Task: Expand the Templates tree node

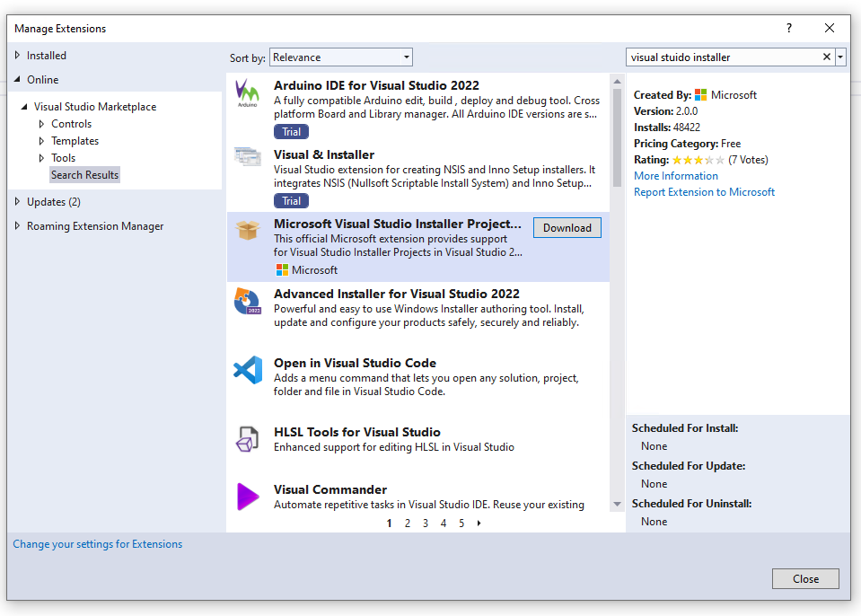Action: 41,141
